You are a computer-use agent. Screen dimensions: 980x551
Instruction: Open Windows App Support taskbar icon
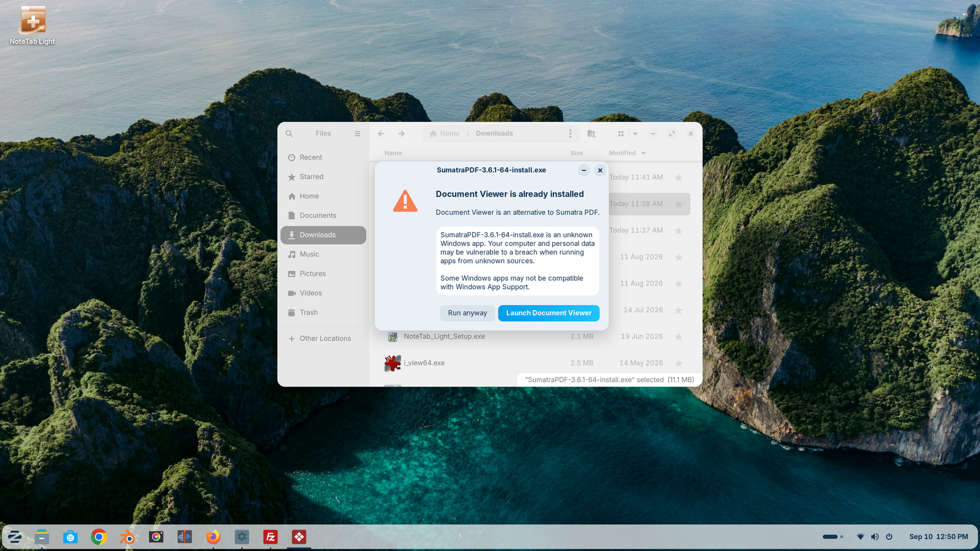click(x=299, y=537)
